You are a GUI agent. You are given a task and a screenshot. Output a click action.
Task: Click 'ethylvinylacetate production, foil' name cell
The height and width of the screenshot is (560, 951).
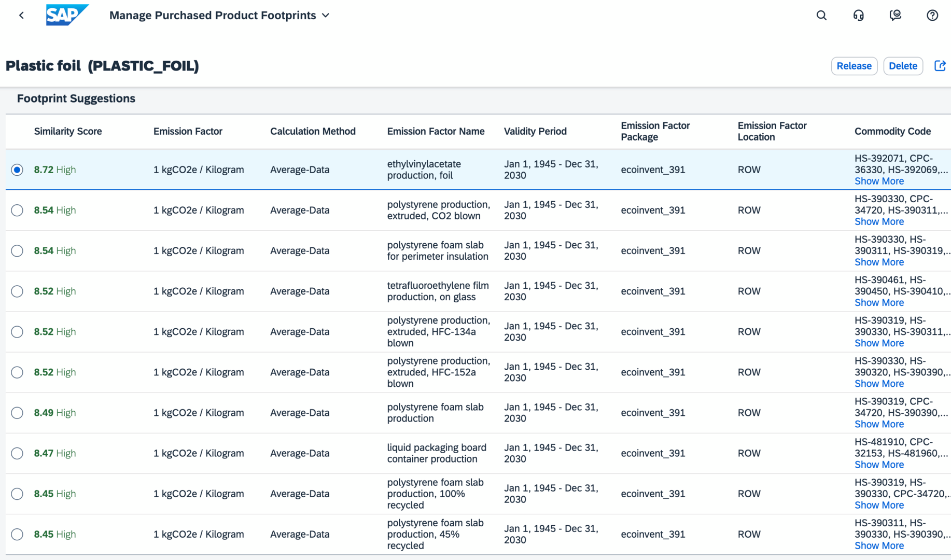[424, 170]
